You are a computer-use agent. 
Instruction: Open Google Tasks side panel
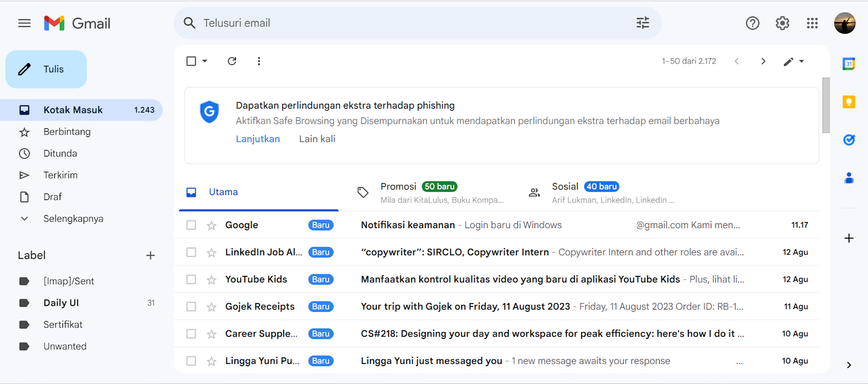pos(849,140)
